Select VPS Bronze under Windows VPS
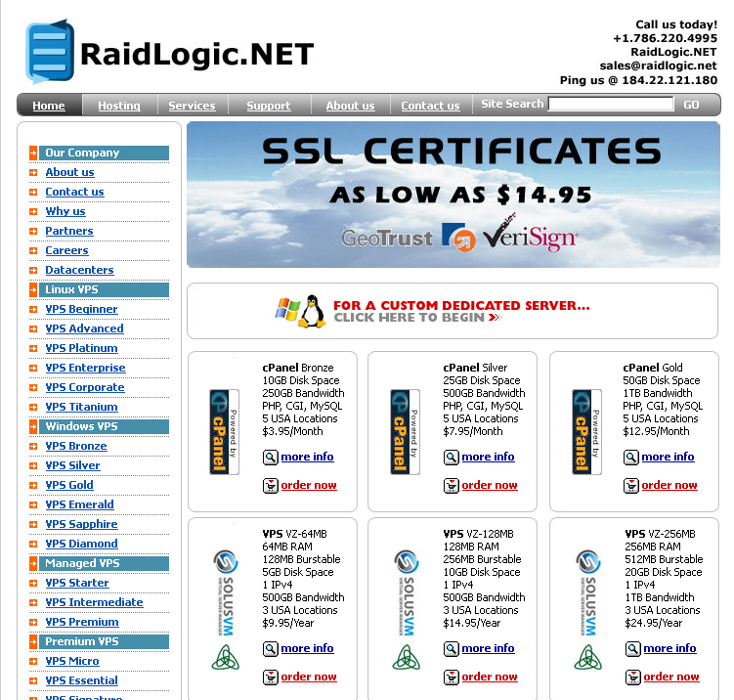 click(76, 446)
